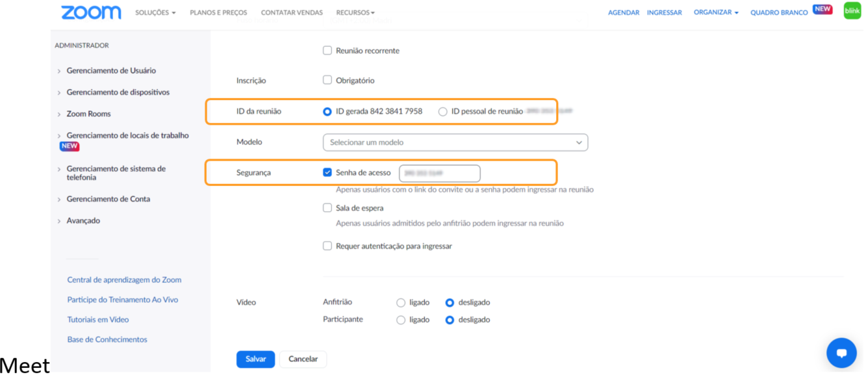Image resolution: width=868 pixels, height=377 pixels.
Task: Open Central de aprendizagem do Zoom link
Action: 124,280
